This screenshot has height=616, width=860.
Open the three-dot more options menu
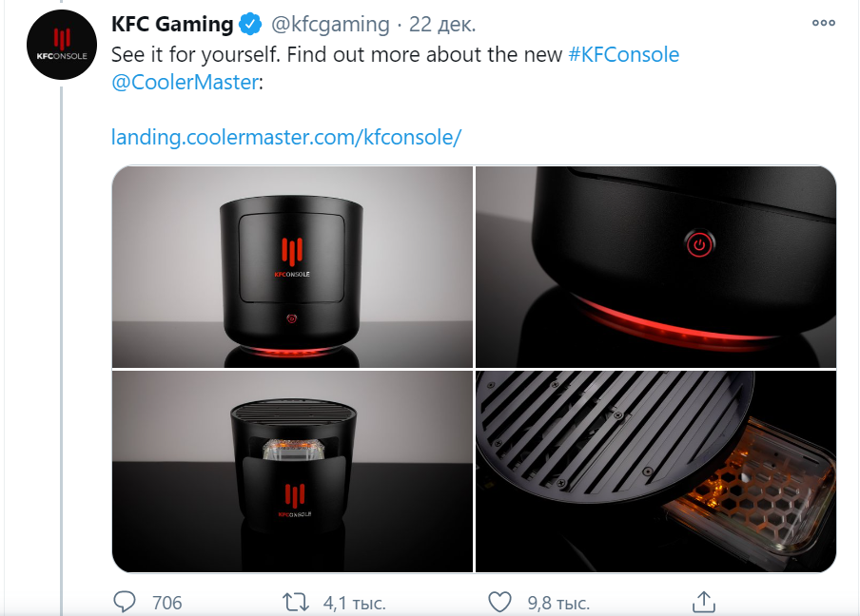pyautogui.click(x=823, y=24)
